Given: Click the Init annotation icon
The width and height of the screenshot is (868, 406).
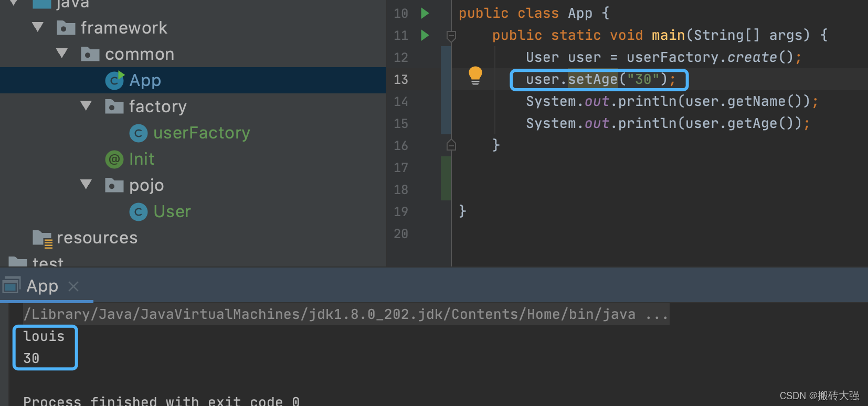Looking at the screenshot, I should click(114, 159).
